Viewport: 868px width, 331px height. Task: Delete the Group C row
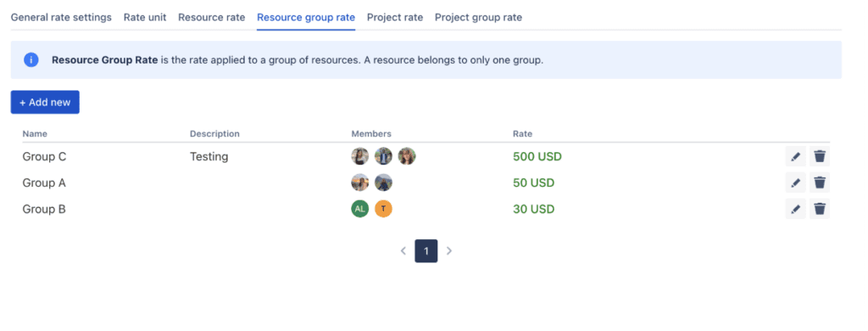pyautogui.click(x=820, y=156)
